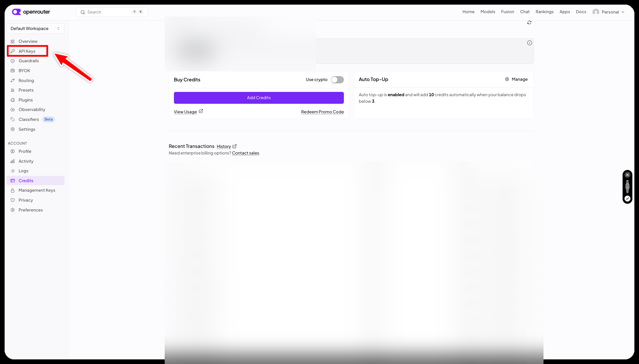Viewport: 639px width, 364px height.
Task: Click the Classifiers tag icon
Action: point(13,120)
